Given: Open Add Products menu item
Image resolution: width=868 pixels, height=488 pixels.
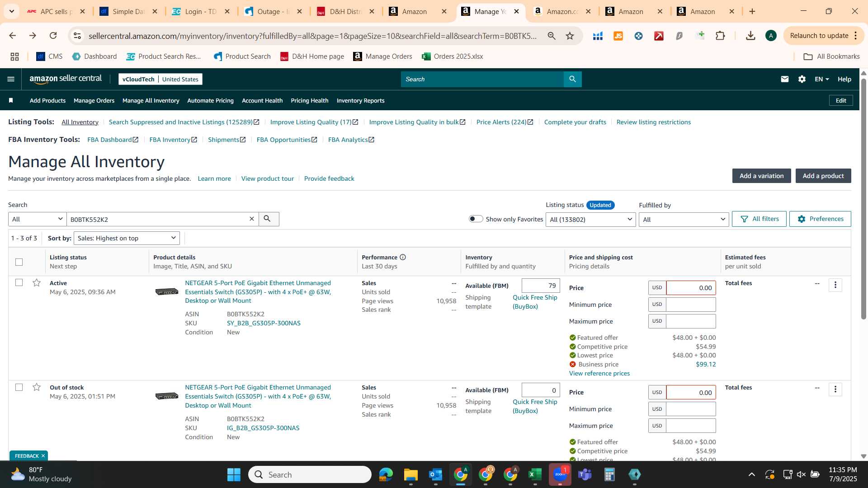Looking at the screenshot, I should pos(47,100).
